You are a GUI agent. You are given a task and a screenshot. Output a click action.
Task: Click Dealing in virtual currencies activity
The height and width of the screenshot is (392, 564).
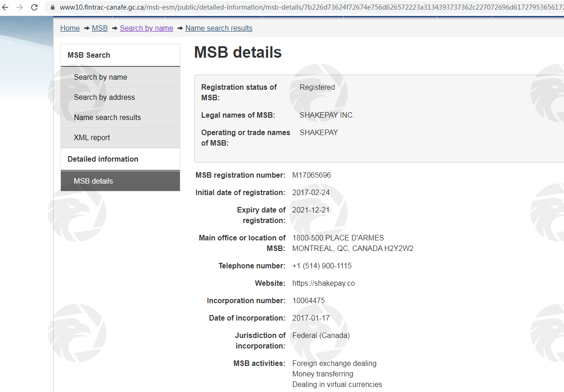pyautogui.click(x=337, y=384)
